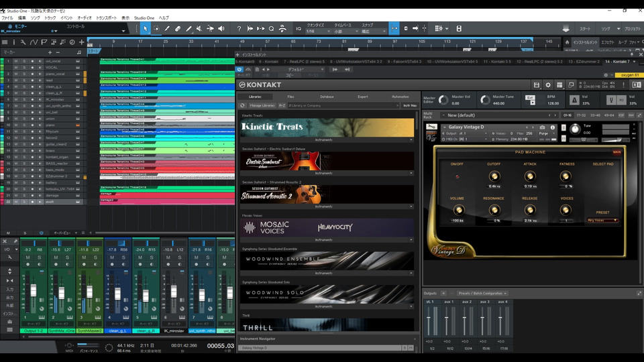Click the tuning fork icon in Kontakt

click(x=610, y=100)
